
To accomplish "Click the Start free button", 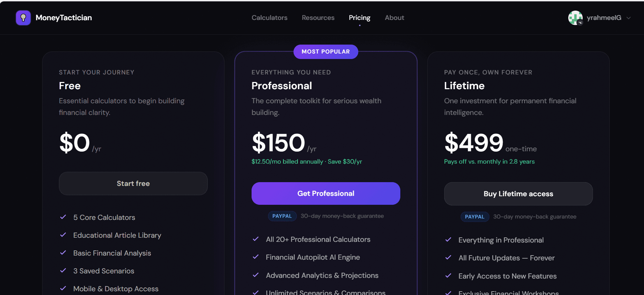I will coord(133,184).
